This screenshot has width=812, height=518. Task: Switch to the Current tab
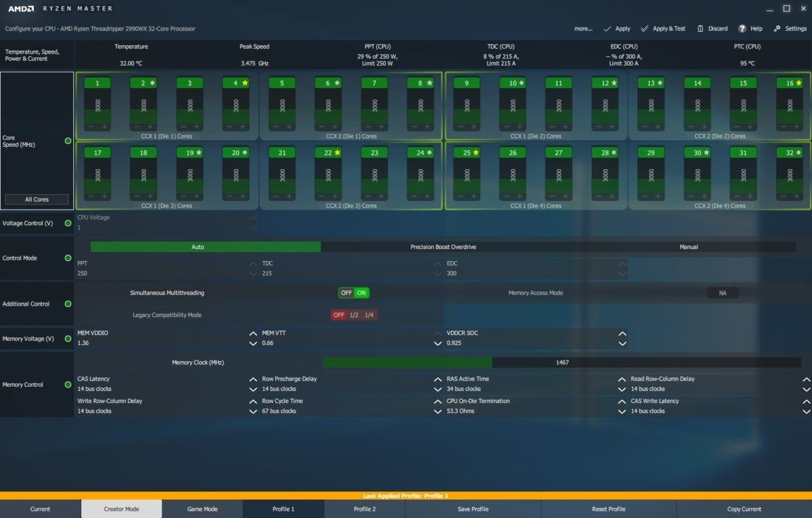pos(41,509)
